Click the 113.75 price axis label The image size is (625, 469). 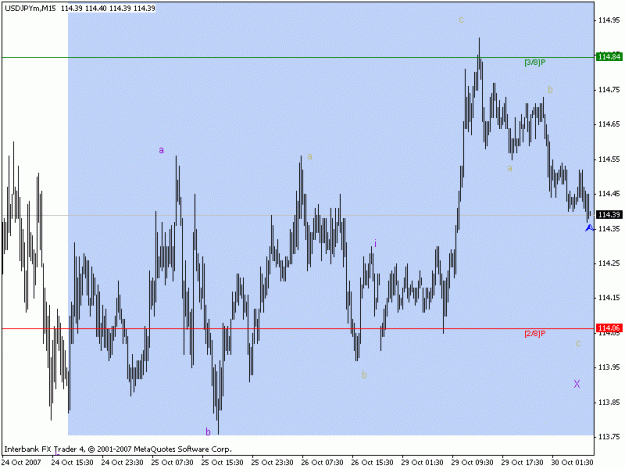609,437
